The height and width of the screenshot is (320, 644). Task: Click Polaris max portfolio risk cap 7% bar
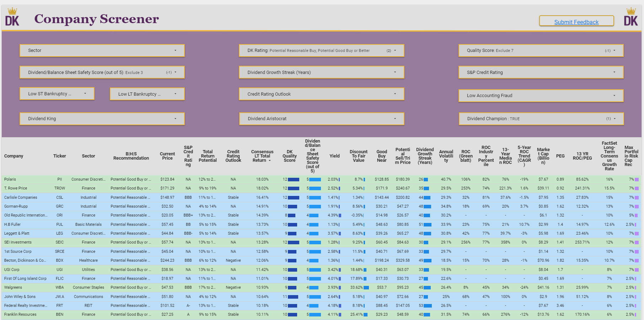[x=637, y=180]
